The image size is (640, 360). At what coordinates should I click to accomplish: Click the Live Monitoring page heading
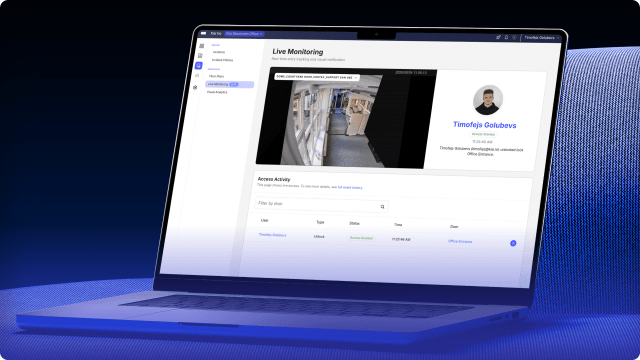(298, 52)
